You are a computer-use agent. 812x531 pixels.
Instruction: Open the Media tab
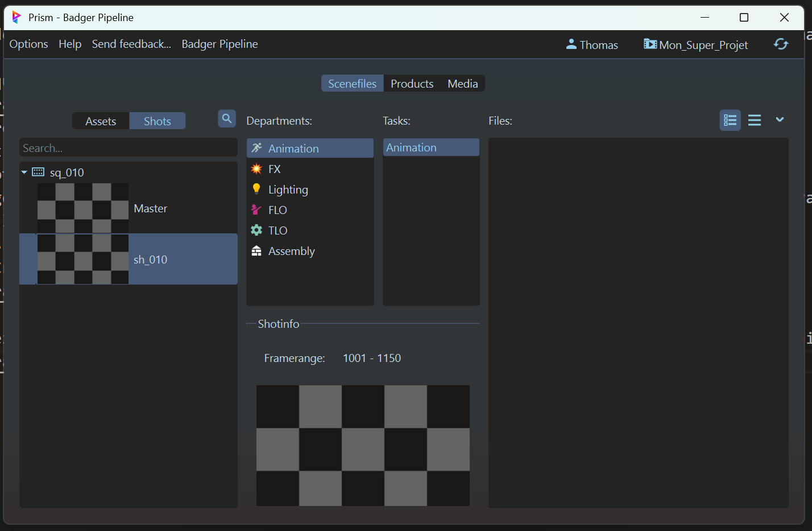click(462, 84)
